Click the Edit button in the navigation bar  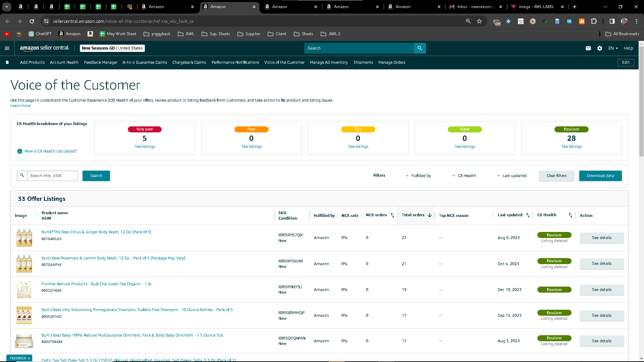626,62
